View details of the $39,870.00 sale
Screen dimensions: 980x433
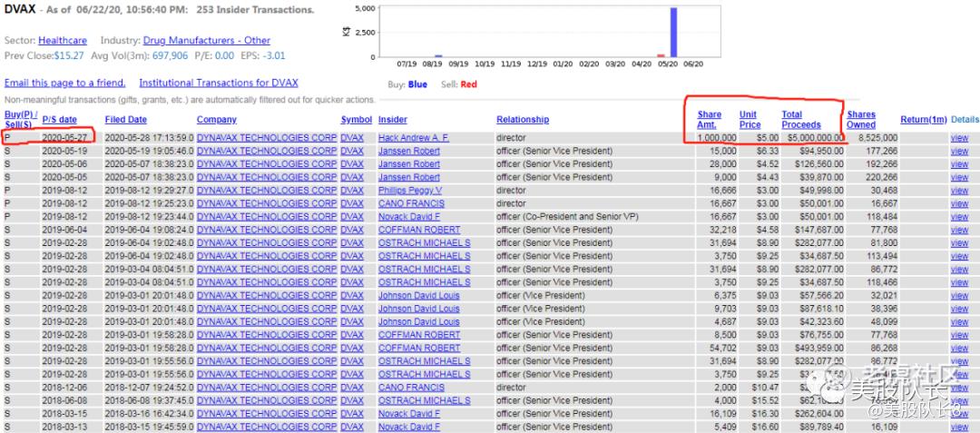click(959, 177)
